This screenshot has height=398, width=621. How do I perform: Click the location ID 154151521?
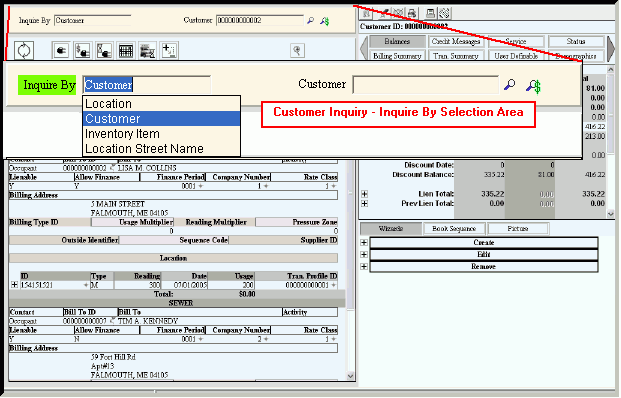tap(37, 285)
